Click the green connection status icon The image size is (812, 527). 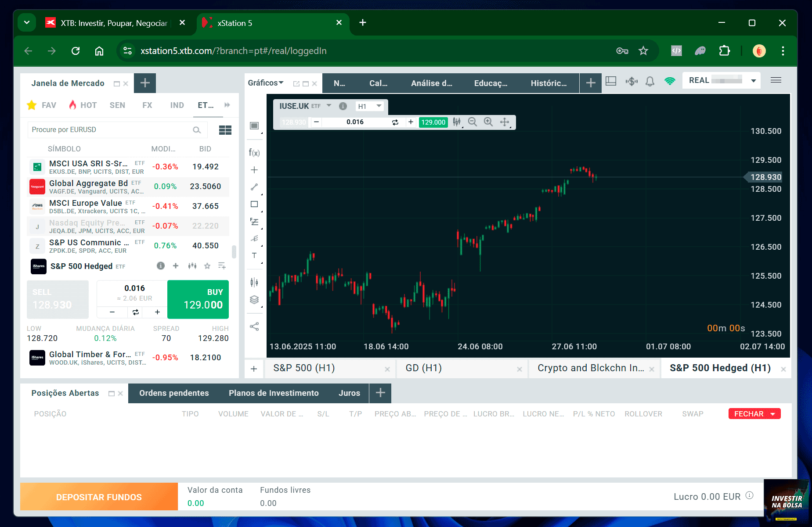click(670, 81)
